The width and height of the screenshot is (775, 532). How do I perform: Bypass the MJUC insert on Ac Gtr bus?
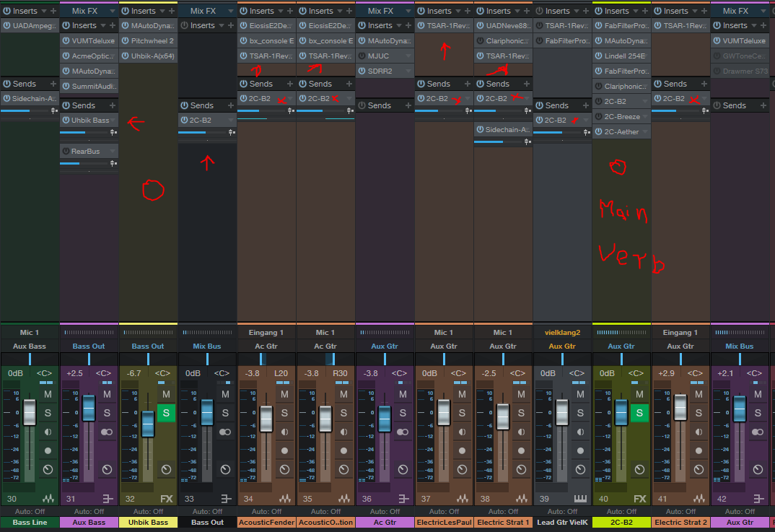[x=362, y=56]
